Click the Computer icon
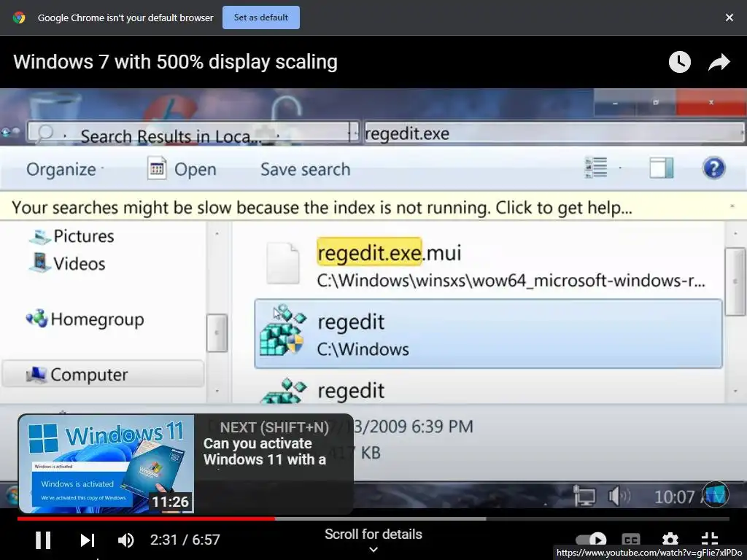Screen dimensions: 747x560 click(x=36, y=375)
